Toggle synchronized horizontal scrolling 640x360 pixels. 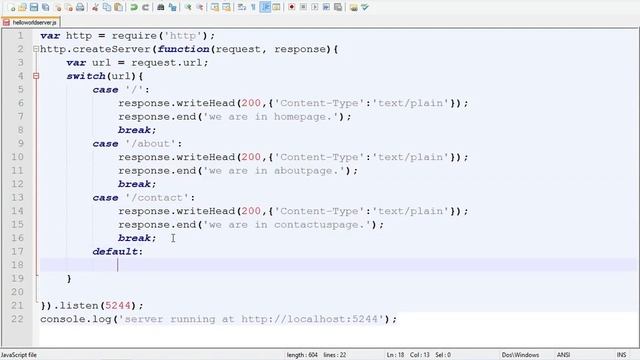coord(226,7)
